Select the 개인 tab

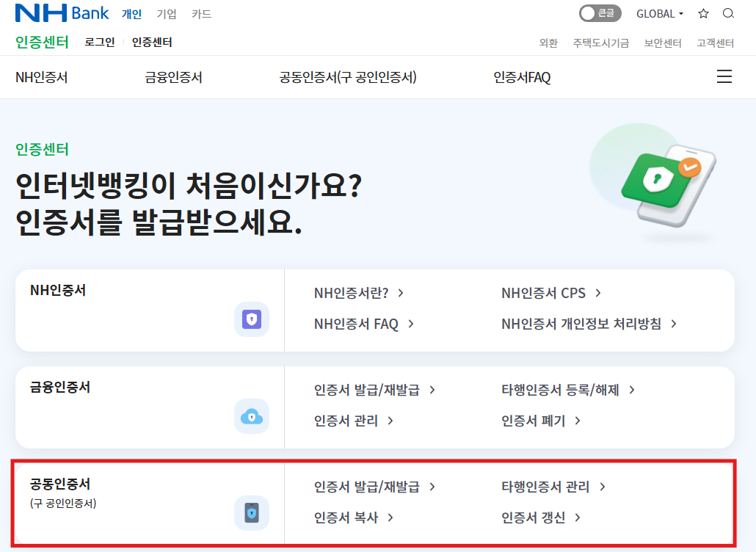coord(131,15)
